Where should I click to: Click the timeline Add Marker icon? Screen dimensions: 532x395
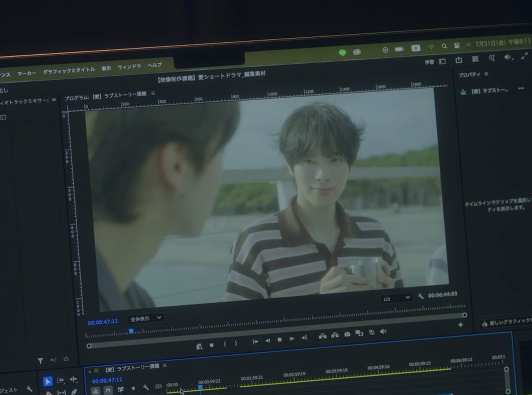pyautogui.click(x=133, y=389)
